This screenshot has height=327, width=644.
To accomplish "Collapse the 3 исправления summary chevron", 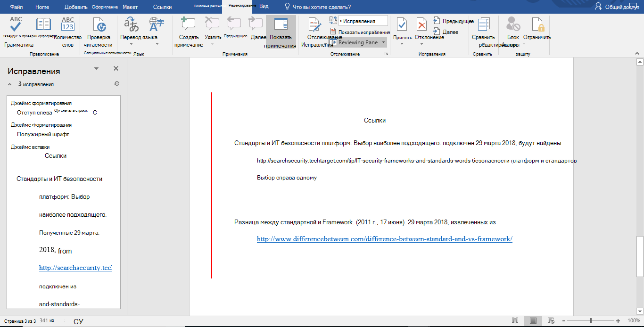I will [x=10, y=84].
